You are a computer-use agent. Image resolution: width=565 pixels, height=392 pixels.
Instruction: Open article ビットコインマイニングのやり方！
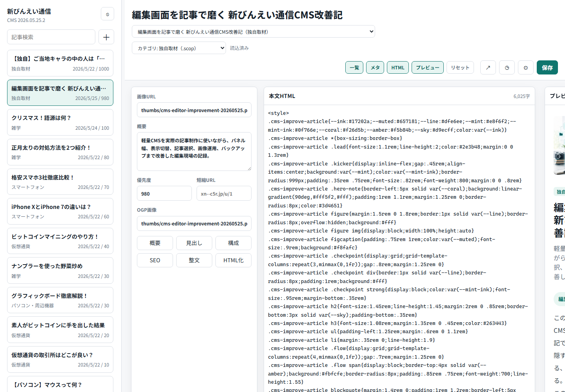coord(60,241)
